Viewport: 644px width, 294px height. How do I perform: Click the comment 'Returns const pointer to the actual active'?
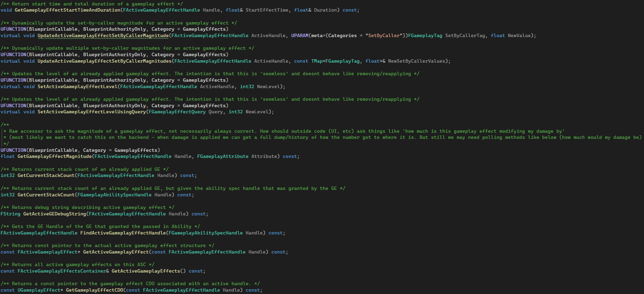(x=108, y=246)
